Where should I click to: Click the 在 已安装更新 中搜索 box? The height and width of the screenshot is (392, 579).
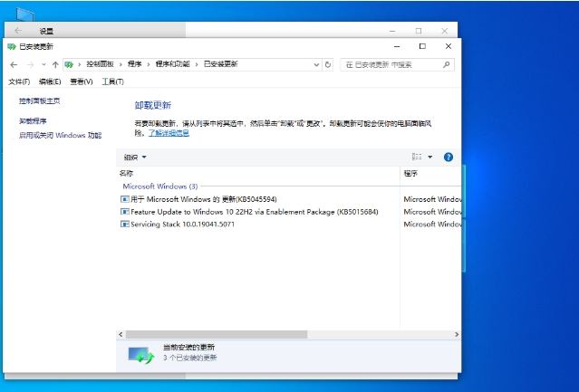point(394,64)
